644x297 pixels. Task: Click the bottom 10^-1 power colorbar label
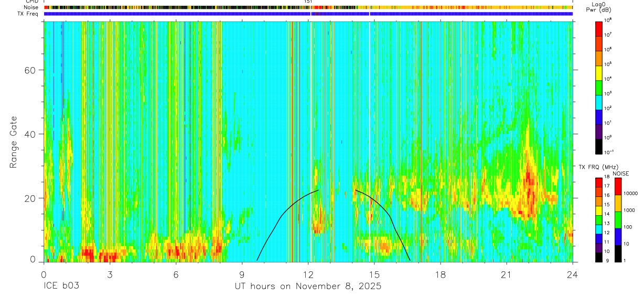pos(609,152)
